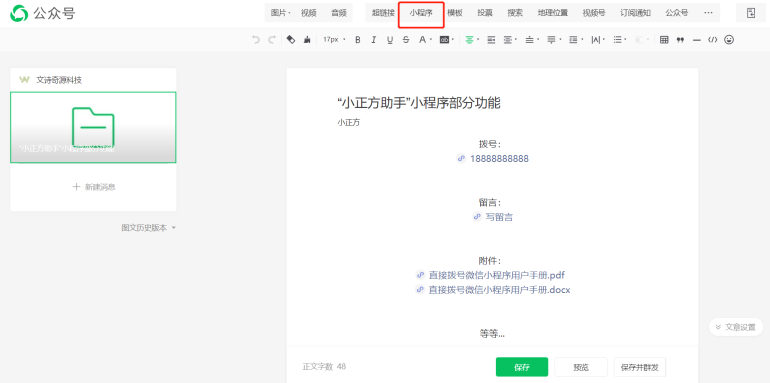Select the format painter brush icon
Viewport: 770px width, 383px height.
point(307,40)
